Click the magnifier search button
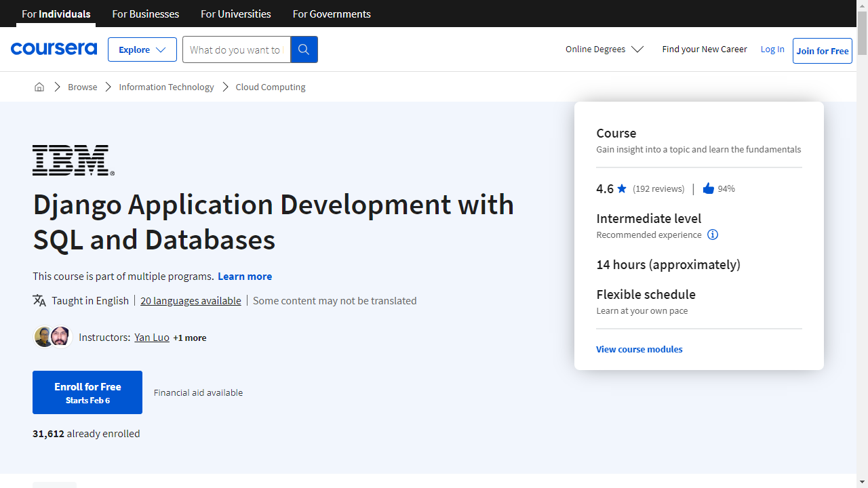868x488 pixels. [304, 49]
